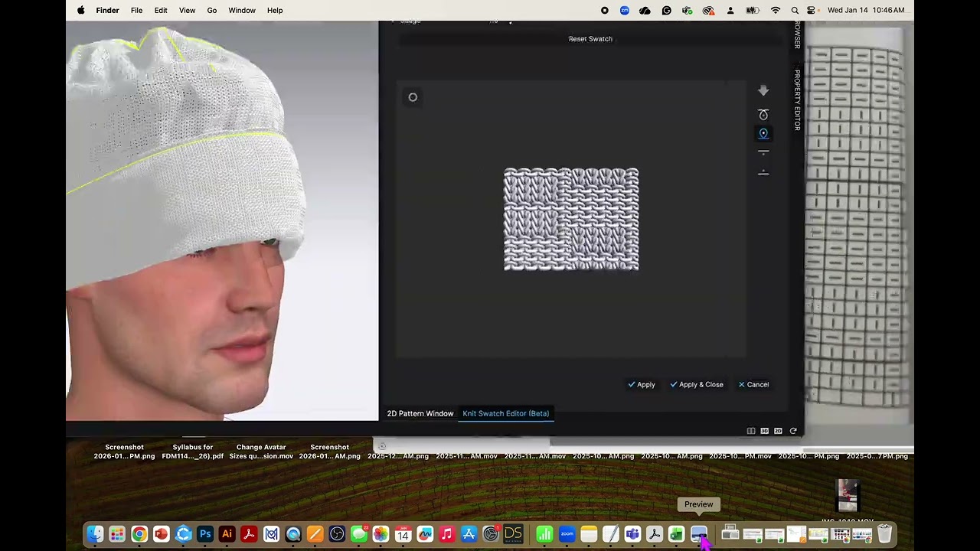
Task: Launch Photoshop from the Dock
Action: click(205, 534)
